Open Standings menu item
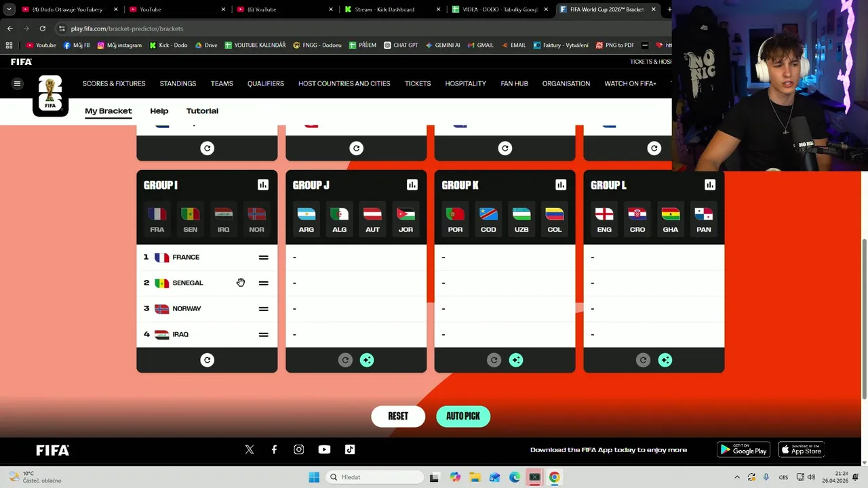Screen dimensions: 868x488 pos(178,83)
